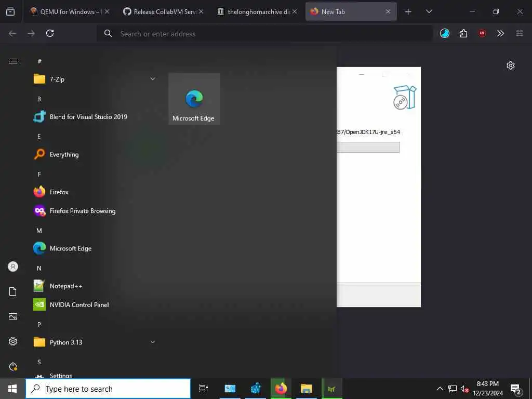Open a new tab with plus button
Screen dimensions: 532x399
pyautogui.click(x=408, y=12)
